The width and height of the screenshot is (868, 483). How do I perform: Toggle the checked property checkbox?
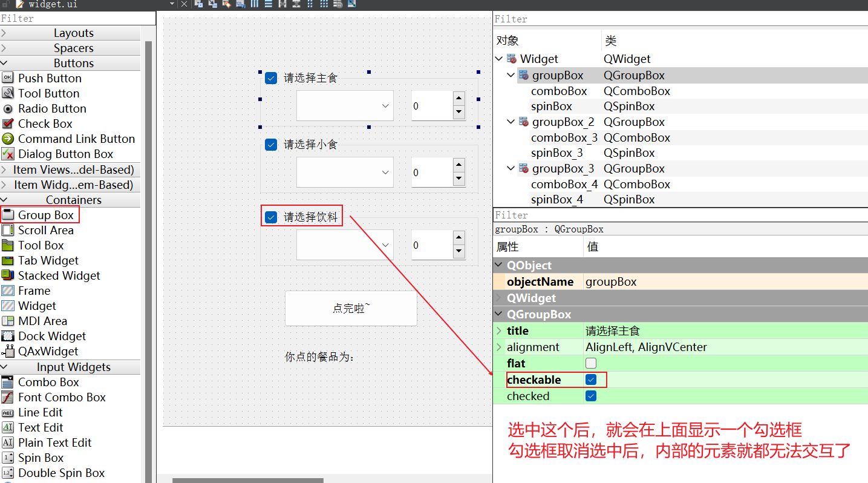click(591, 396)
